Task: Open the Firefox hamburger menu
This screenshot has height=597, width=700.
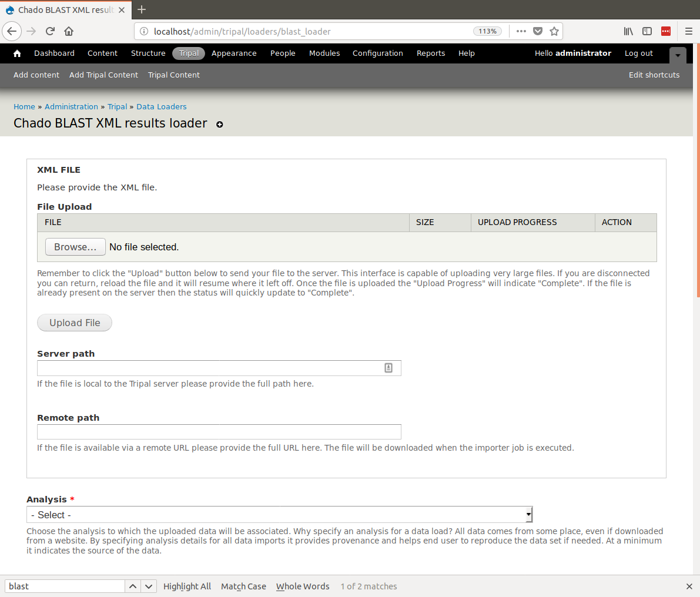Action: click(689, 31)
